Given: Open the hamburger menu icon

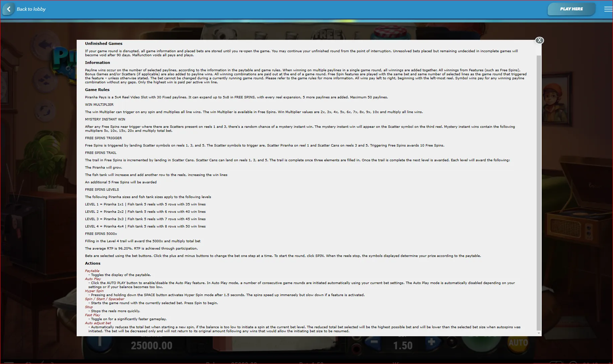Looking at the screenshot, I should tap(608, 9).
